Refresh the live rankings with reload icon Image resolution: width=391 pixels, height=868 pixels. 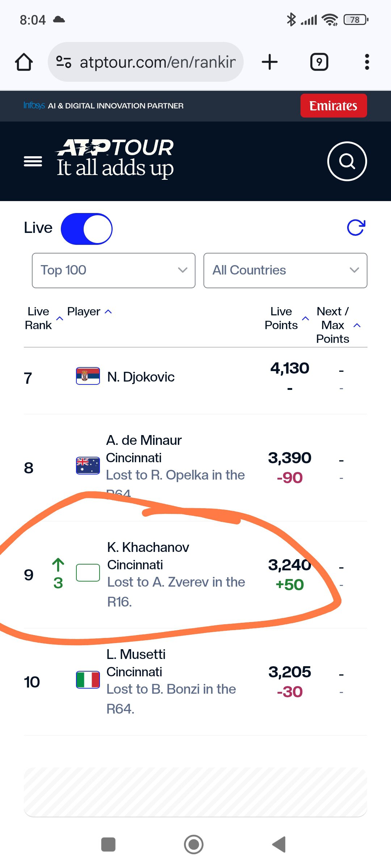[356, 228]
